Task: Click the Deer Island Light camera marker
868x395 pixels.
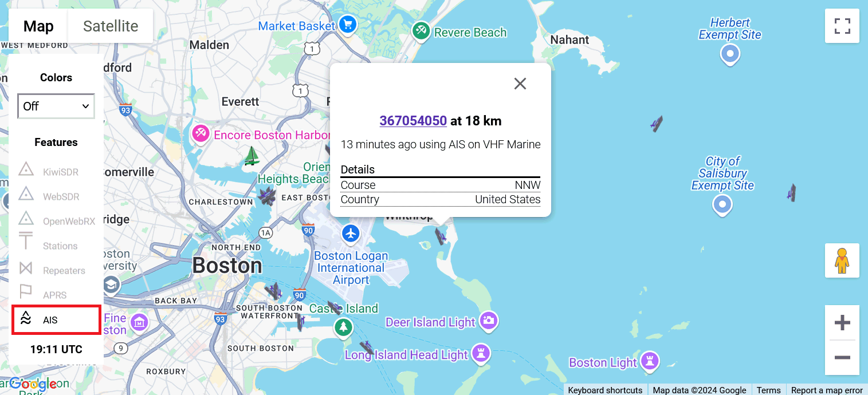Action: (x=489, y=321)
